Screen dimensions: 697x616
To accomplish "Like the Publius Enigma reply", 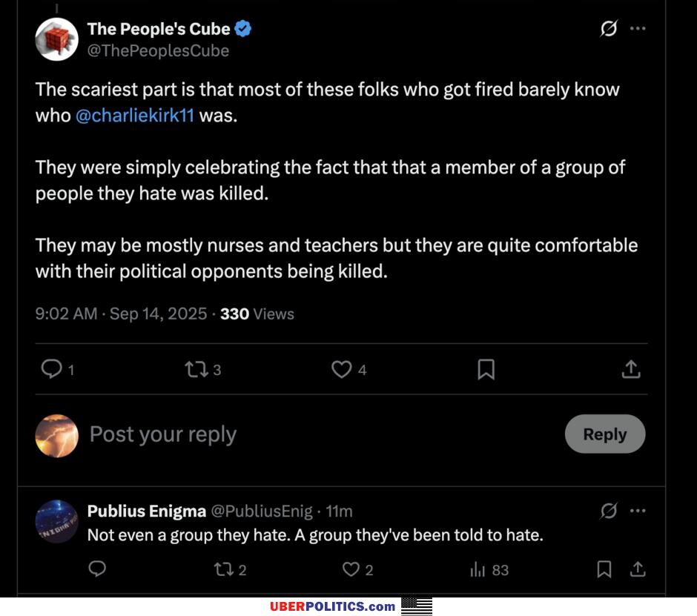I will click(x=351, y=569).
